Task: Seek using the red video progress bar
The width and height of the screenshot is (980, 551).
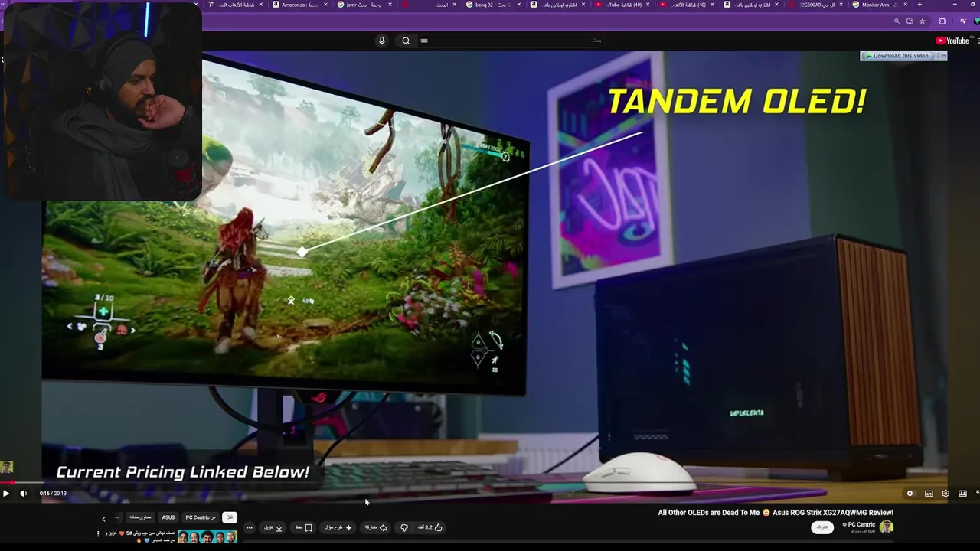Action: (490, 483)
